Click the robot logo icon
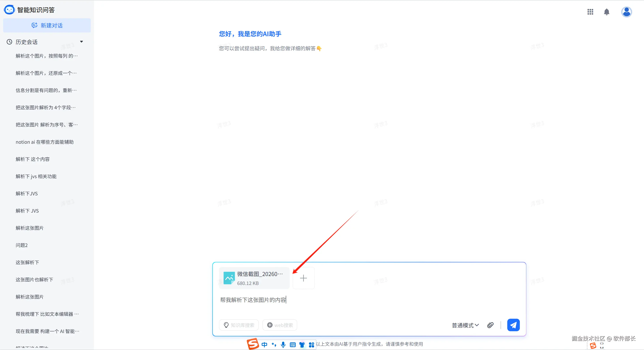 [x=9, y=10]
